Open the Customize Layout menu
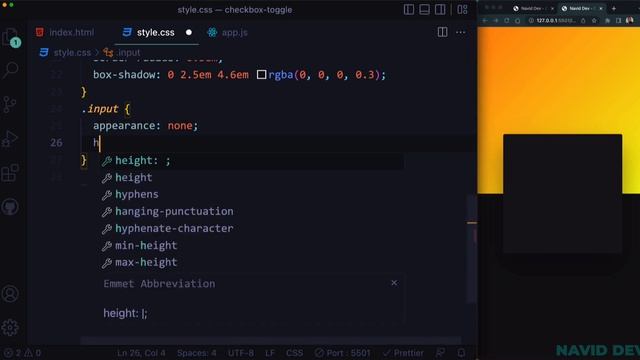 462,9
